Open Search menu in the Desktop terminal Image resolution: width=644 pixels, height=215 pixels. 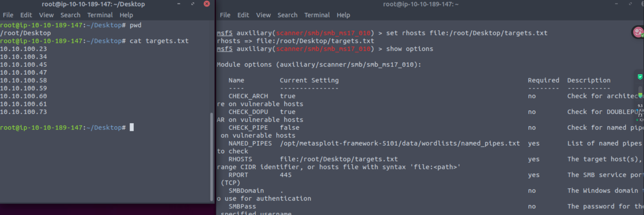(x=70, y=15)
